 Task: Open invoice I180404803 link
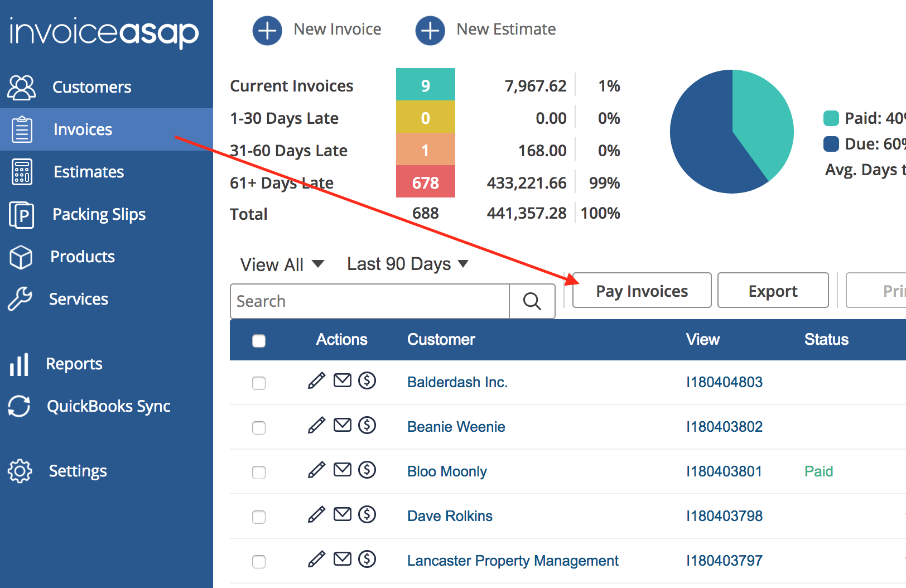click(x=724, y=382)
